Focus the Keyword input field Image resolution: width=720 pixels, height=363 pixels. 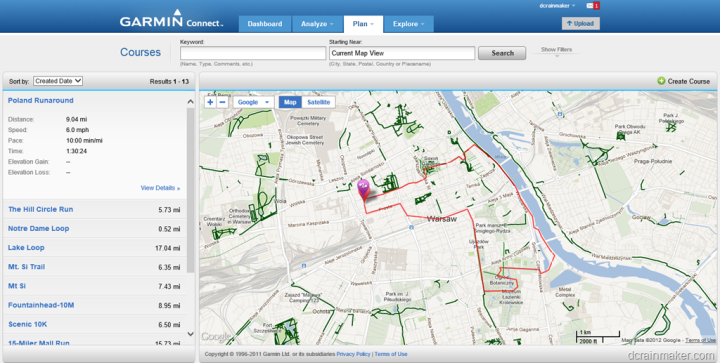253,53
